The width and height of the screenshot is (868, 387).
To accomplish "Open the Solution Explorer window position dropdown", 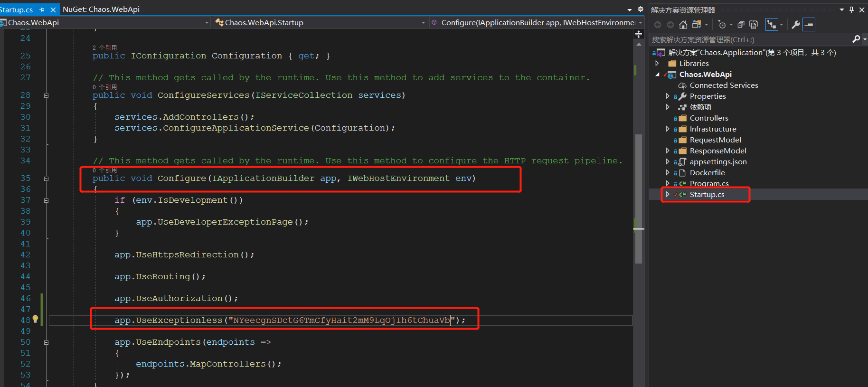I will click(x=842, y=9).
